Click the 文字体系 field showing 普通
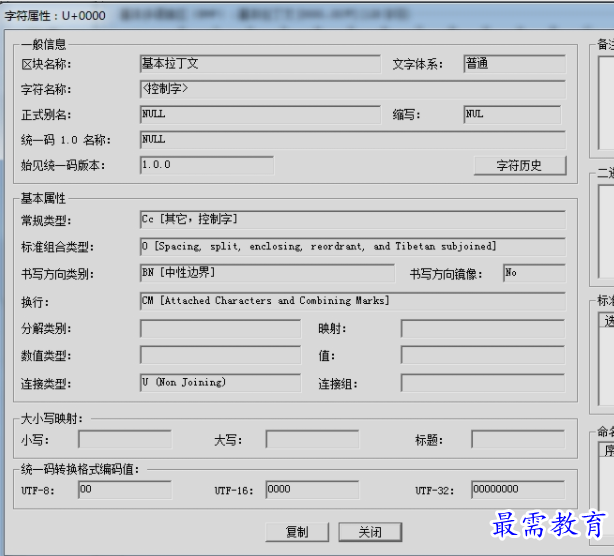Viewport: 614px width, 556px height. (515, 64)
